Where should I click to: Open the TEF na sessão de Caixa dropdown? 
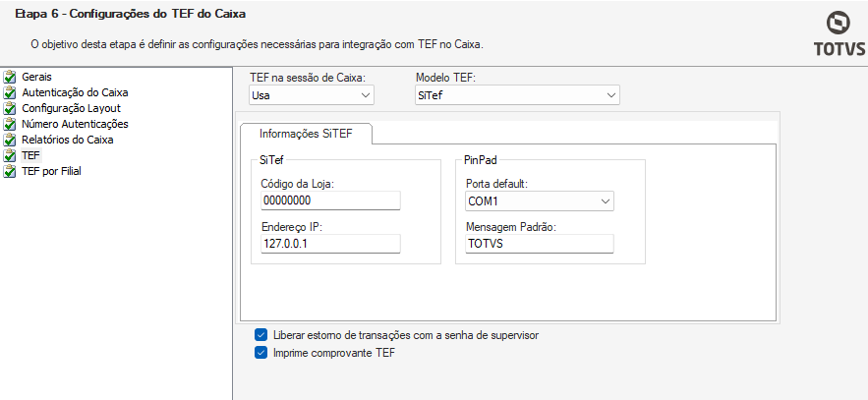coord(312,95)
